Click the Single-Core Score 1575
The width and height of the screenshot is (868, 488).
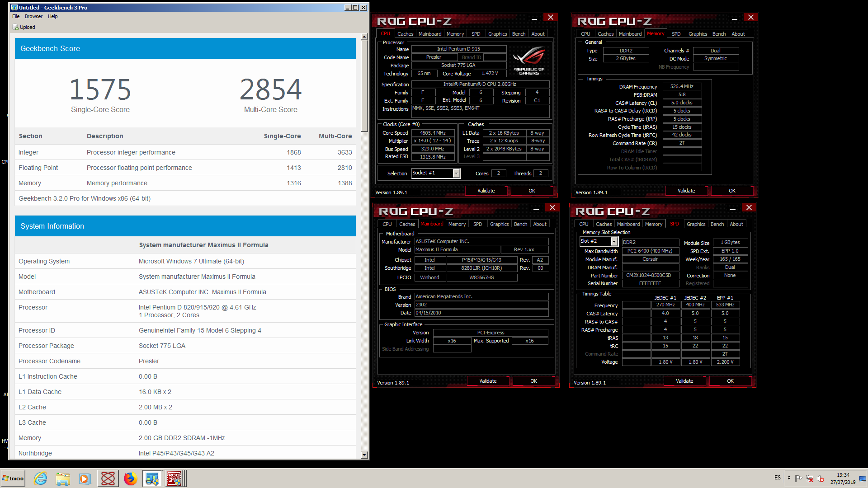[100, 89]
